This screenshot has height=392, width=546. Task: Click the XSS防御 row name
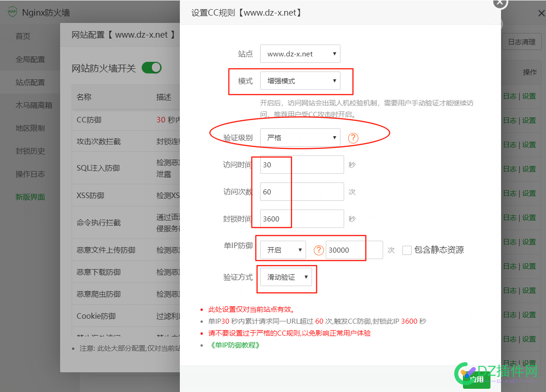(90, 195)
